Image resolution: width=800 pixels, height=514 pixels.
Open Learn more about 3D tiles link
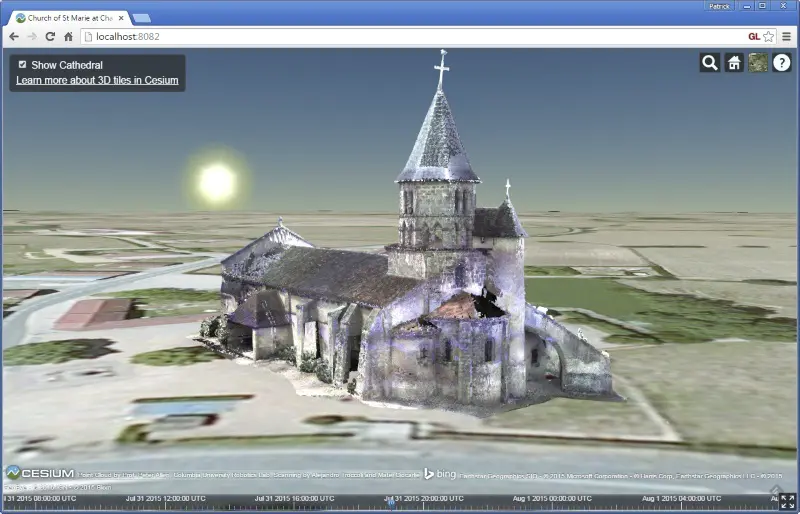(97, 80)
